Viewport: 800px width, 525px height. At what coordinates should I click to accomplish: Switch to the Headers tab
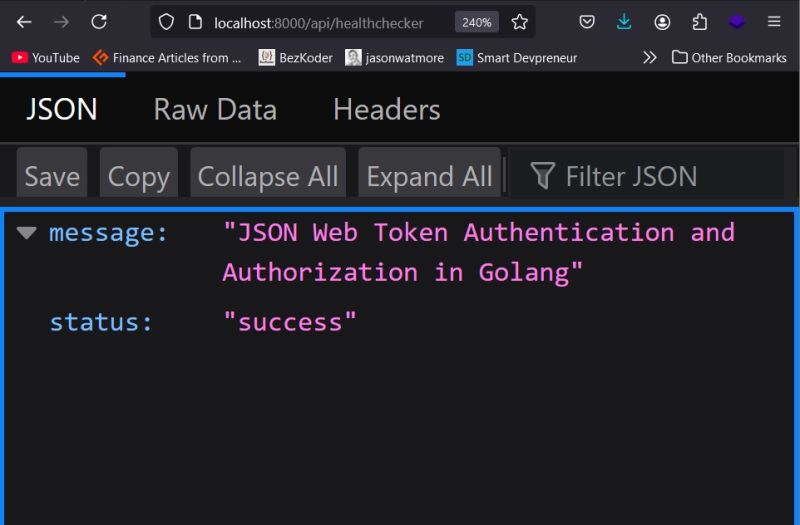tap(387, 109)
